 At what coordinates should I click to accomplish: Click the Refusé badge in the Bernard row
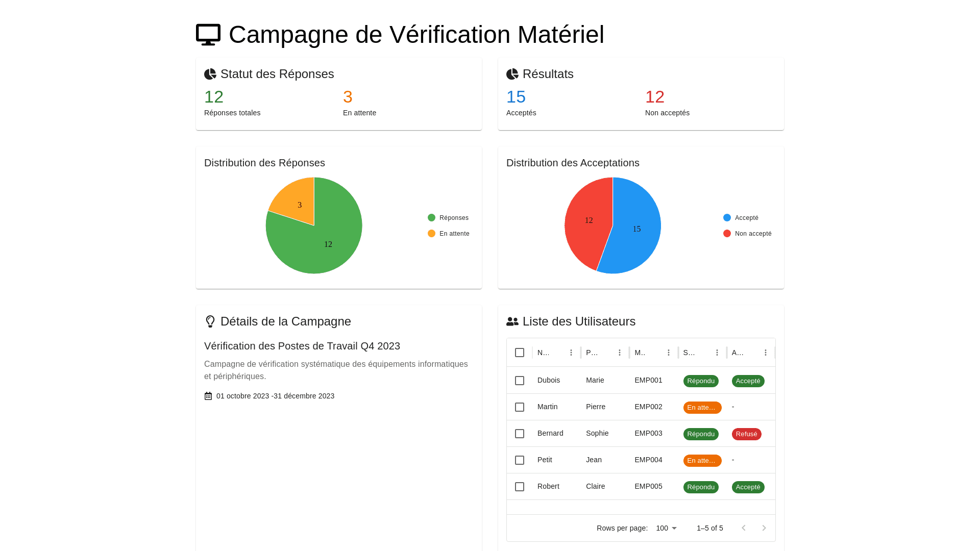point(746,434)
